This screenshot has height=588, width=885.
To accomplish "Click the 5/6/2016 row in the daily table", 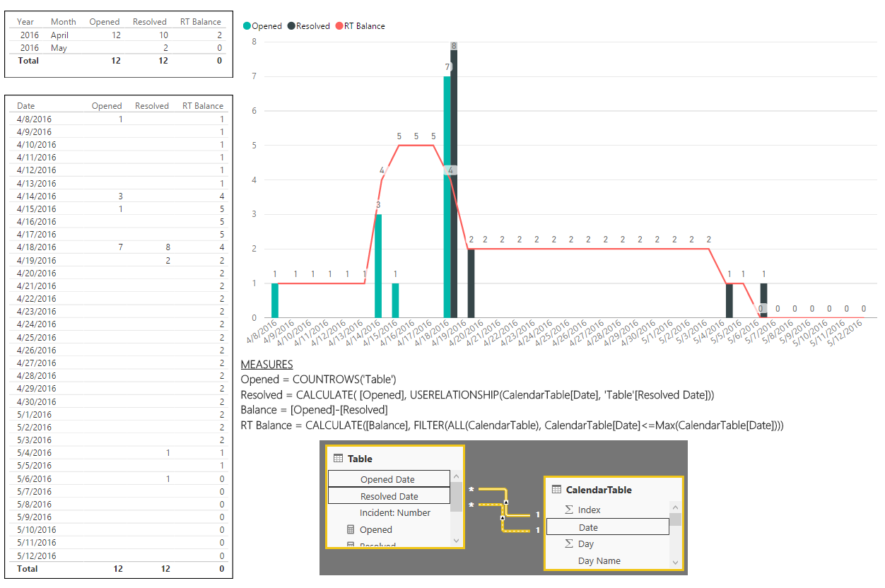I will point(119,478).
